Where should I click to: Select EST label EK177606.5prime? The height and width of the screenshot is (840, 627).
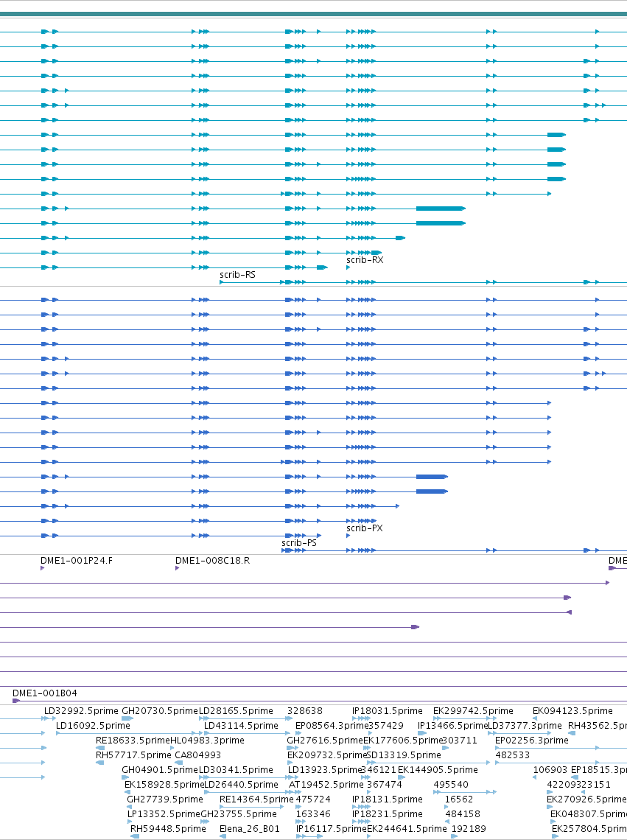click(403, 741)
